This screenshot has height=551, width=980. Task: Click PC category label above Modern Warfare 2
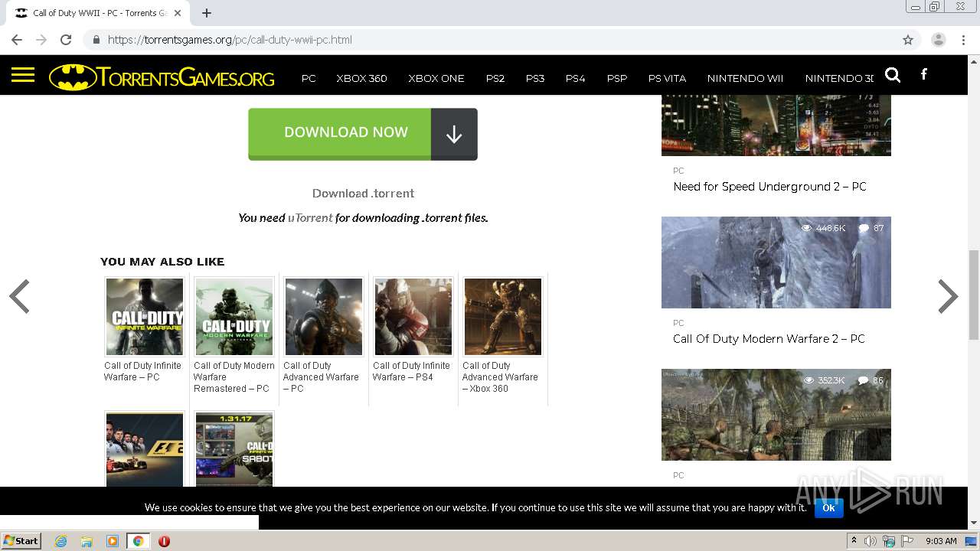(678, 323)
